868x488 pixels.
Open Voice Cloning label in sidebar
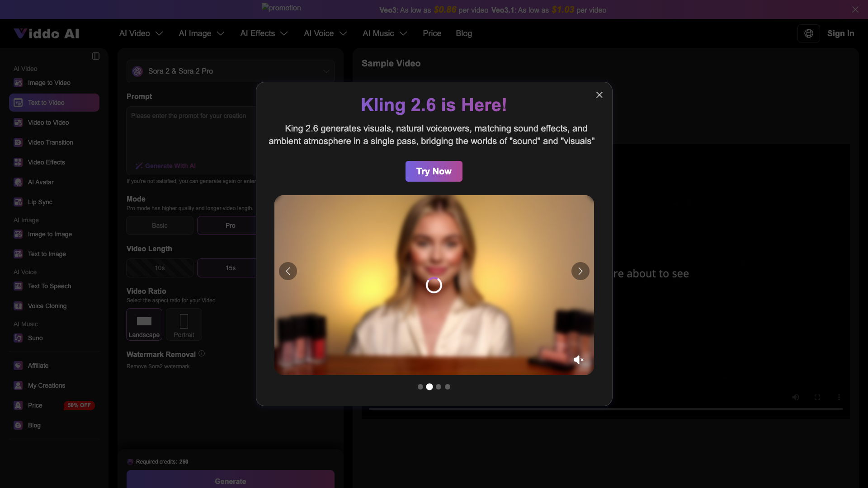(x=47, y=306)
